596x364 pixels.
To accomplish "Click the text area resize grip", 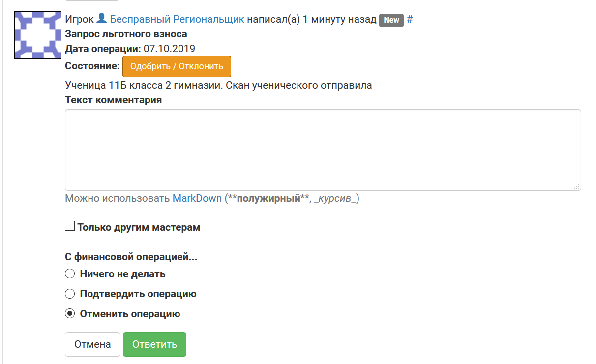I will pyautogui.click(x=577, y=186).
